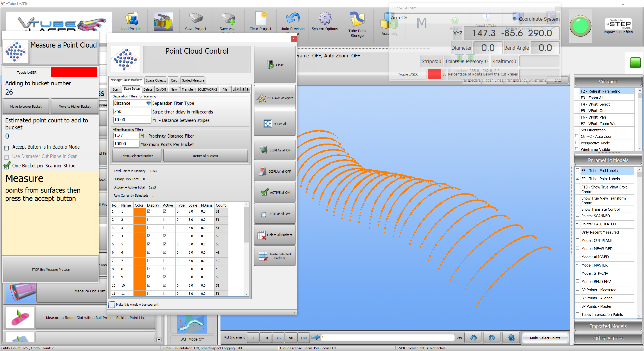644x351 pixels.
Task: Switch to Calc tab
Action: point(174,80)
